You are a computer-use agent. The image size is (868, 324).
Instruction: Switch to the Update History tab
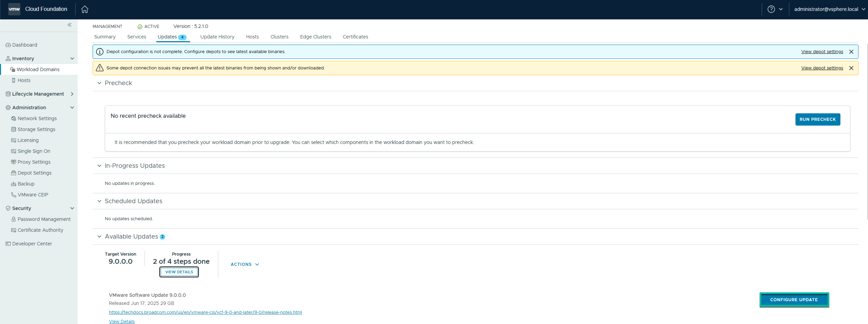pyautogui.click(x=217, y=37)
